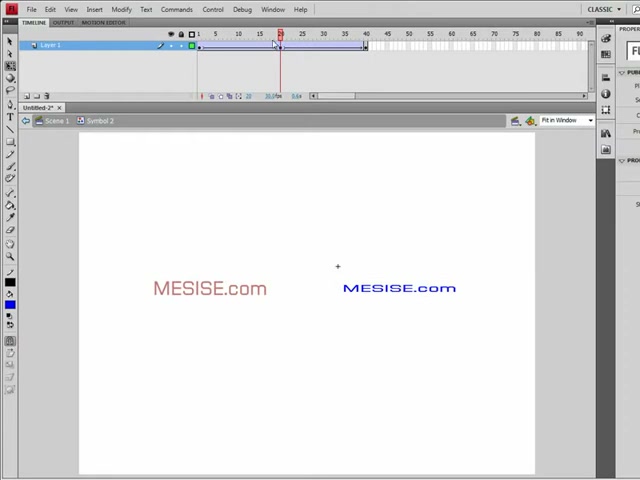Select the Hand tool
The image size is (640, 480).
pyautogui.click(x=10, y=244)
